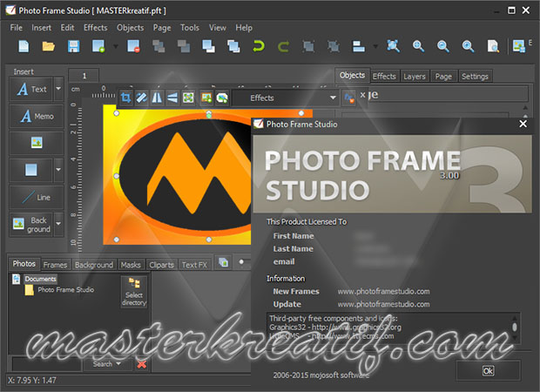Expand the Text insert dropdown arrow
Screen dimensions: 540x392
[x=58, y=89]
